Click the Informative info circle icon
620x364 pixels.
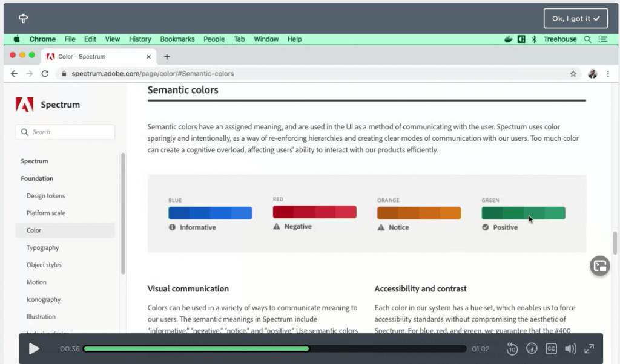pyautogui.click(x=173, y=227)
